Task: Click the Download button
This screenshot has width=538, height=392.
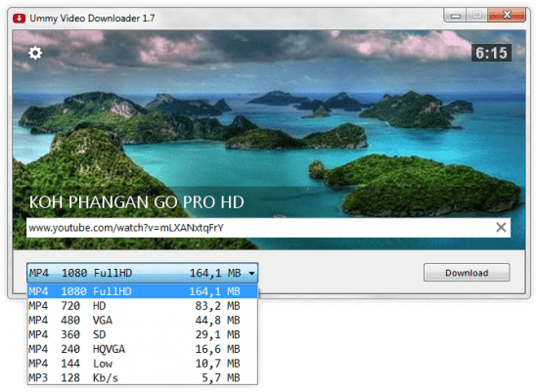Action: point(467,273)
